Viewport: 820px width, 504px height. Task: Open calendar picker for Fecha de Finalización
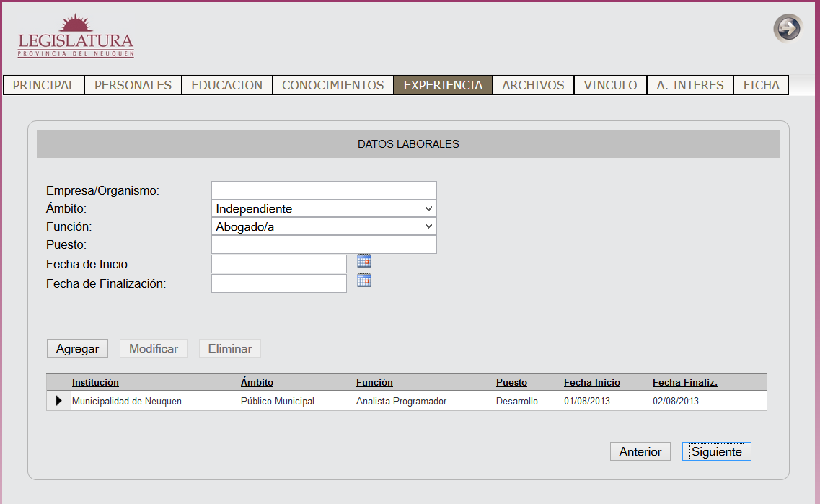[364, 280]
